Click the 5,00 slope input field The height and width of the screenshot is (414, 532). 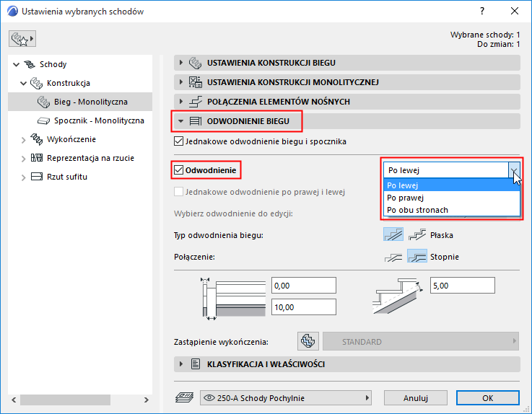pyautogui.click(x=463, y=286)
